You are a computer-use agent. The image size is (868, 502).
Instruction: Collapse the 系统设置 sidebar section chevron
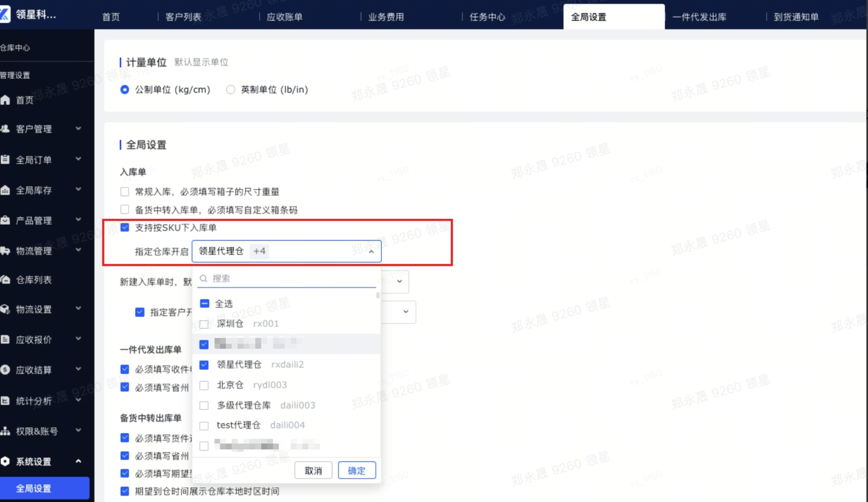click(x=79, y=461)
